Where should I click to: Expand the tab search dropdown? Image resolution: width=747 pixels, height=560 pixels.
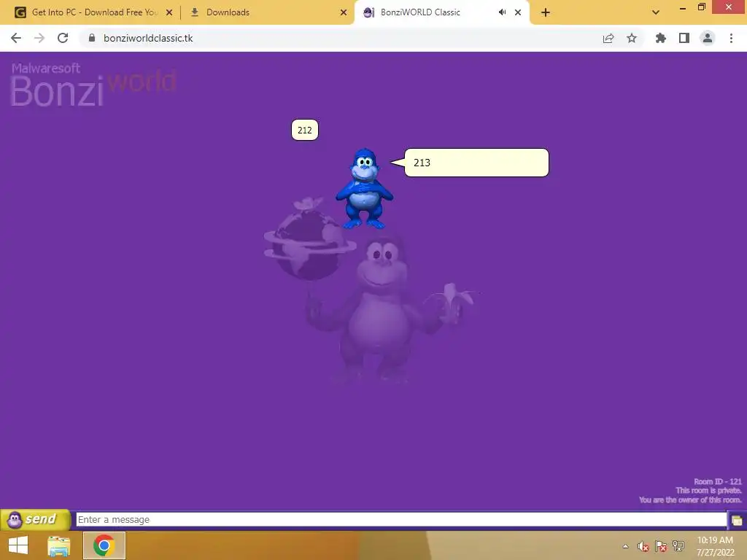pyautogui.click(x=656, y=12)
